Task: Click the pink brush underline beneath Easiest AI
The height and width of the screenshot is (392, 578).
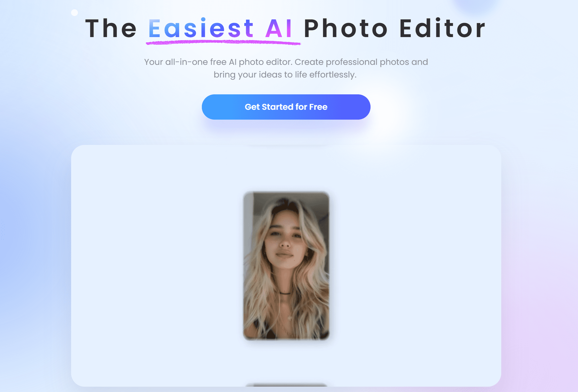Action: [223, 42]
